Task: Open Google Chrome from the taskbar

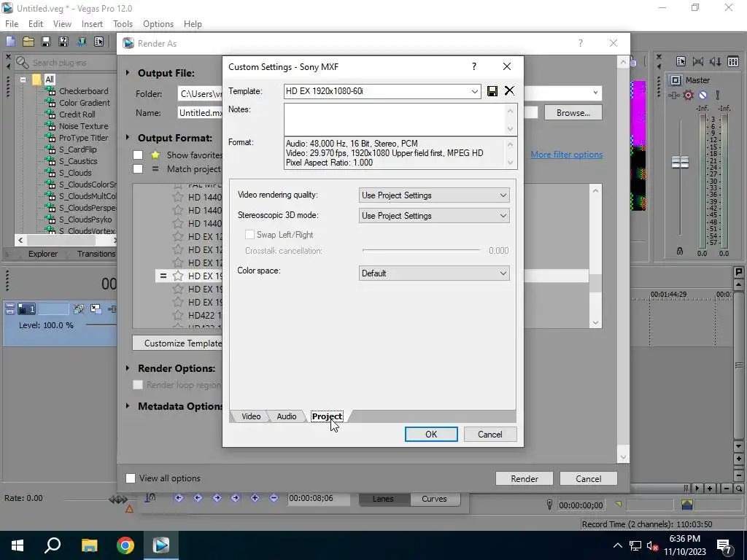Action: (x=125, y=545)
